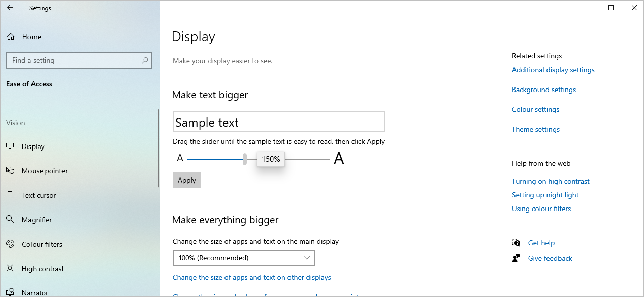
Task: Open Using colour filters link
Action: pyautogui.click(x=541, y=209)
